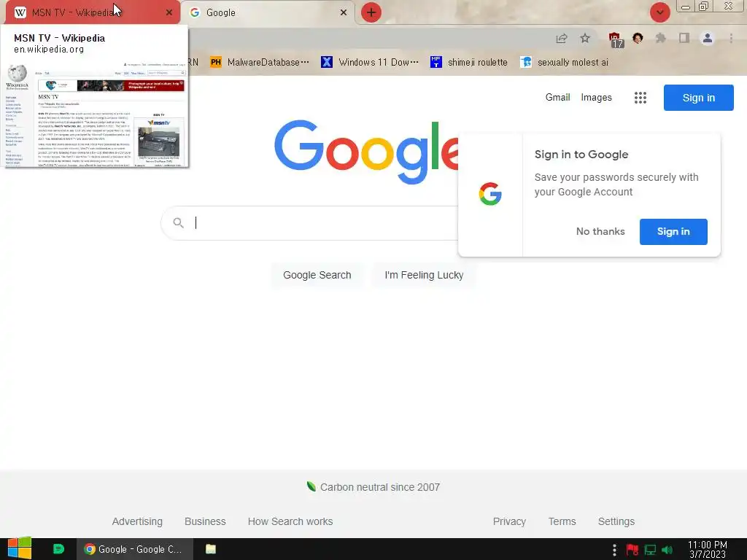Click the Google Search button
The image size is (747, 560).
317,275
